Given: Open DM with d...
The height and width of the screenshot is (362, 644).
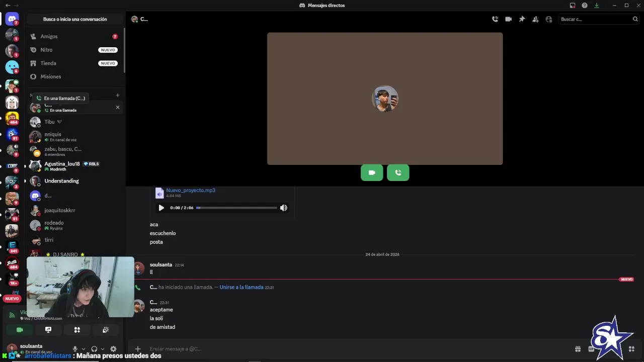Looking at the screenshot, I should point(75,196).
